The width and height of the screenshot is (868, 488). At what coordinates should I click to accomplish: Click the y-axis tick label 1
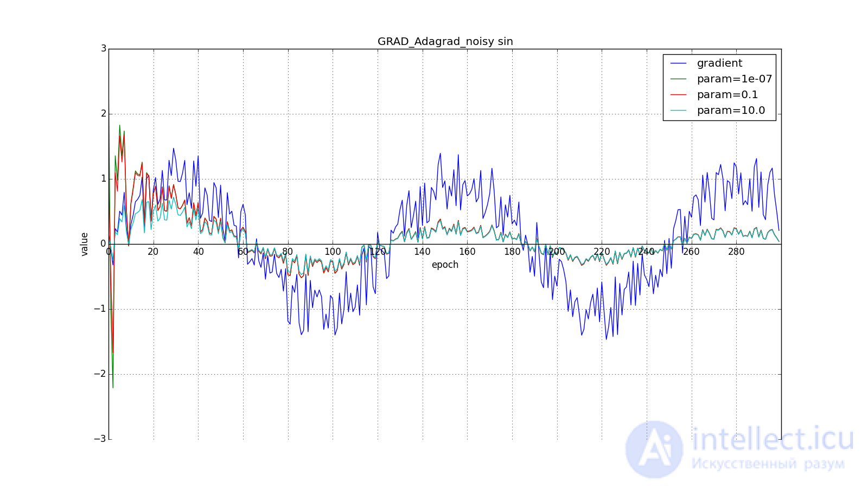coord(103,179)
